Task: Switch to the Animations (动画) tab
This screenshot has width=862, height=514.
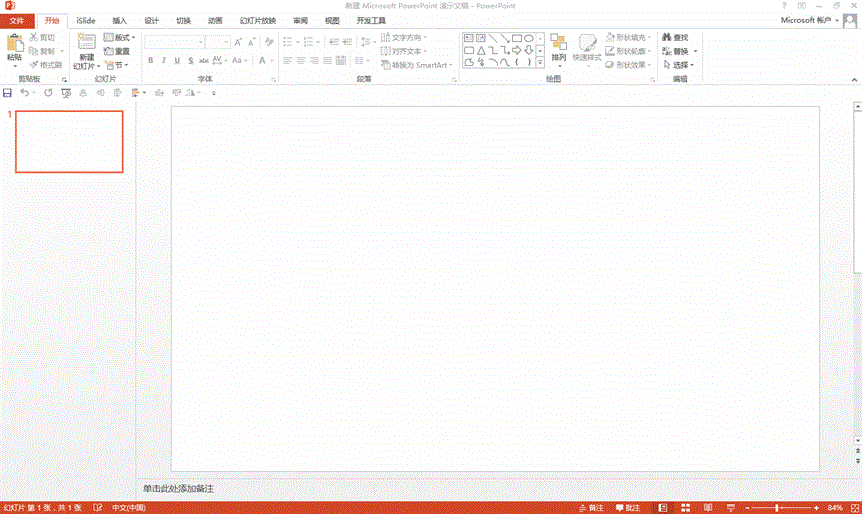Action: 215,20
